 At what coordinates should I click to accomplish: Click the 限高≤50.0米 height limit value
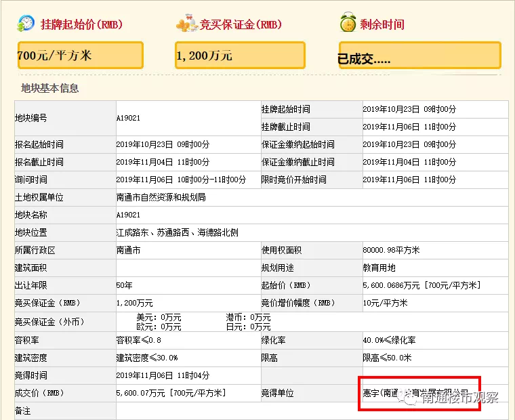(x=387, y=357)
